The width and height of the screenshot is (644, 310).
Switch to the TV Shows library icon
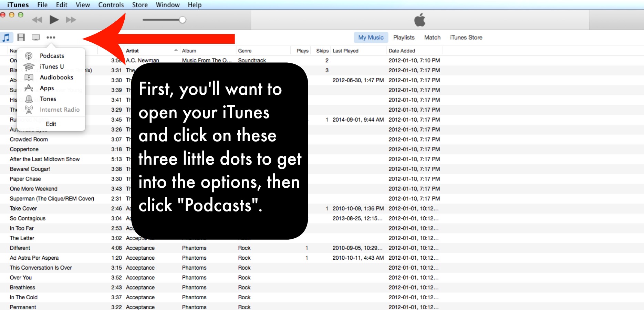pos(36,37)
